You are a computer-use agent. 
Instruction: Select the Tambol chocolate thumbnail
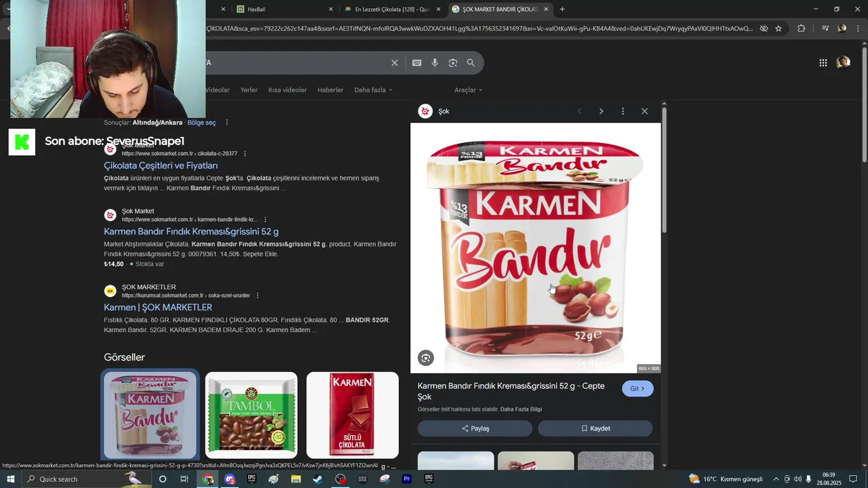pos(251,415)
